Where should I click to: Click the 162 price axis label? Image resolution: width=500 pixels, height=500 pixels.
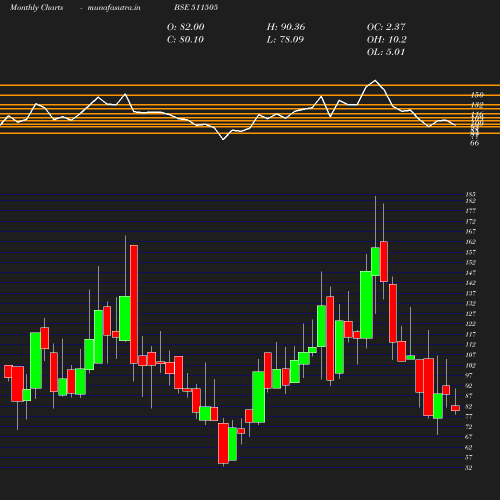[470, 242]
